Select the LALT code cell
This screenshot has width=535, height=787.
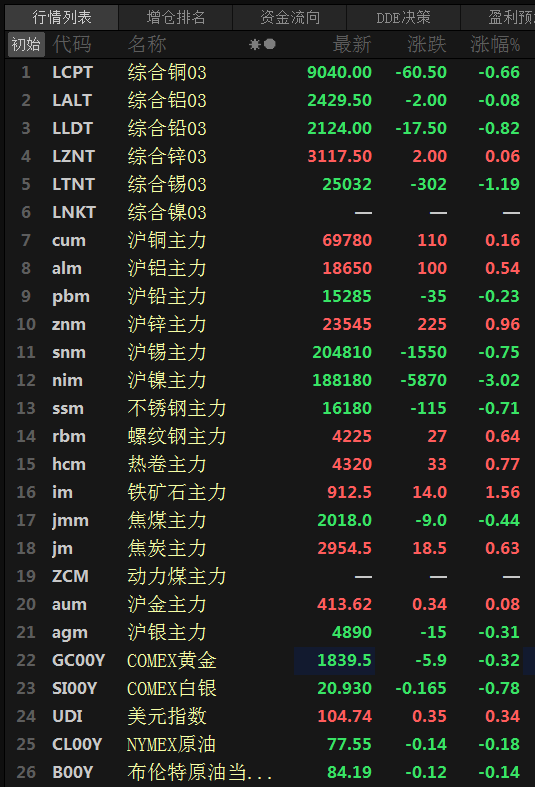pyautogui.click(x=72, y=100)
